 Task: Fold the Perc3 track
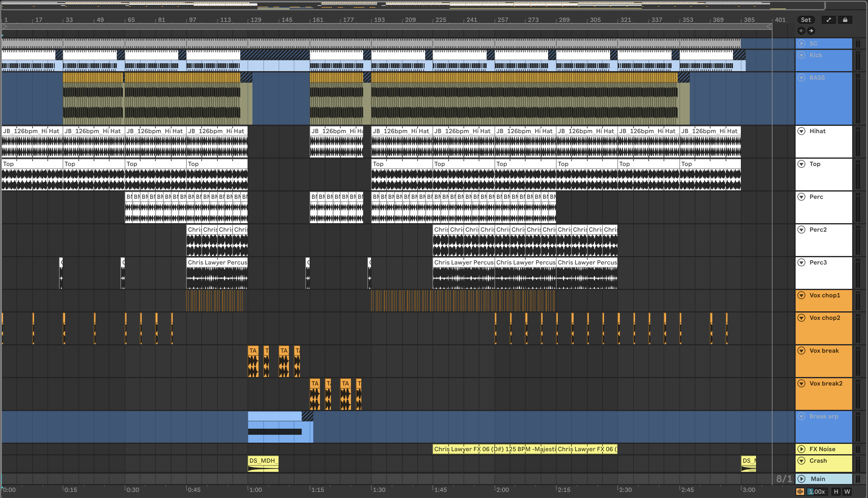coord(801,262)
